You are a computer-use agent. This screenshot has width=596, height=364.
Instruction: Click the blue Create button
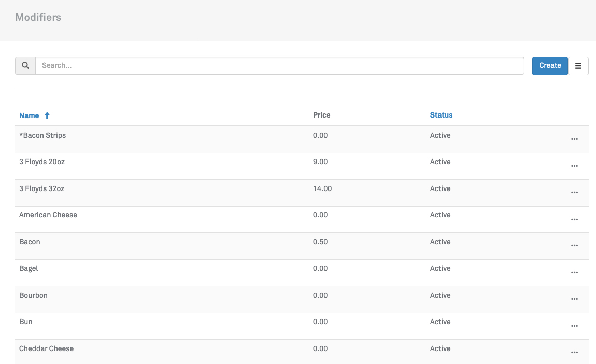coord(550,66)
